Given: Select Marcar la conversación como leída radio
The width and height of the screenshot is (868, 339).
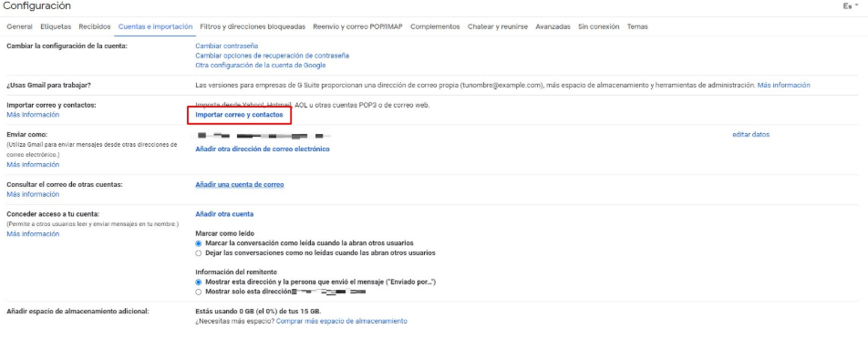Looking at the screenshot, I should click(x=199, y=243).
